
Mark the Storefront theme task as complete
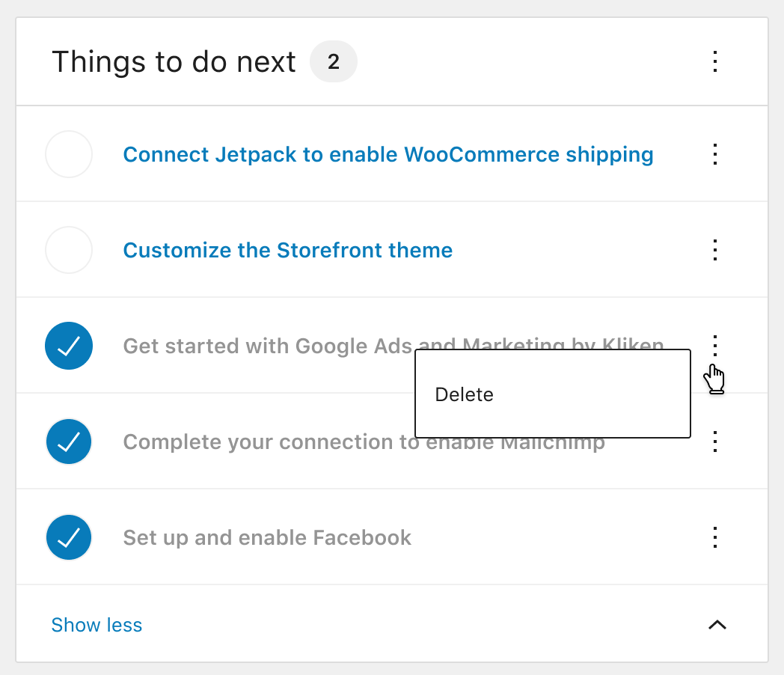(x=68, y=250)
